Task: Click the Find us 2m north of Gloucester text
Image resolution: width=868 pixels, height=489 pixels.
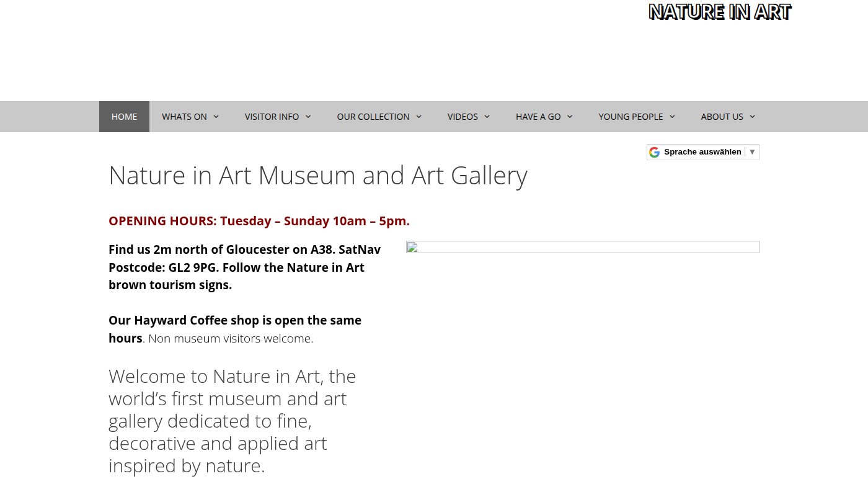Action: pyautogui.click(x=245, y=267)
